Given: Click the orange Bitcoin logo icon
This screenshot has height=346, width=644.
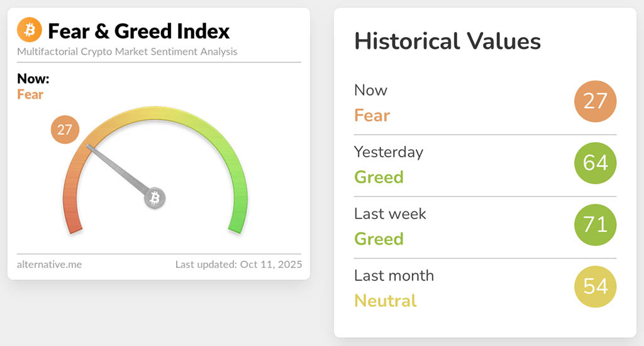Looking at the screenshot, I should coord(30,30).
